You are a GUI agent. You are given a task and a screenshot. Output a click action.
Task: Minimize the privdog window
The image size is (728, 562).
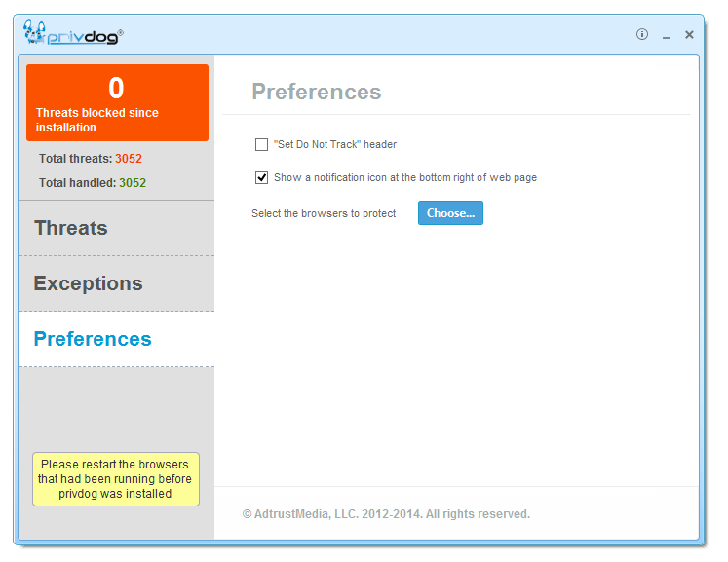point(667,35)
